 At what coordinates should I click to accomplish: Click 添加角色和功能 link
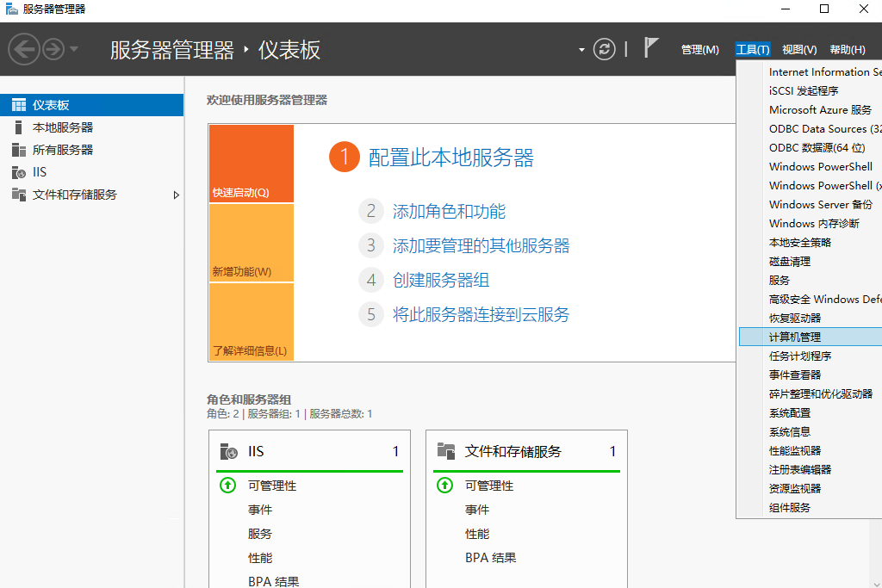(449, 212)
